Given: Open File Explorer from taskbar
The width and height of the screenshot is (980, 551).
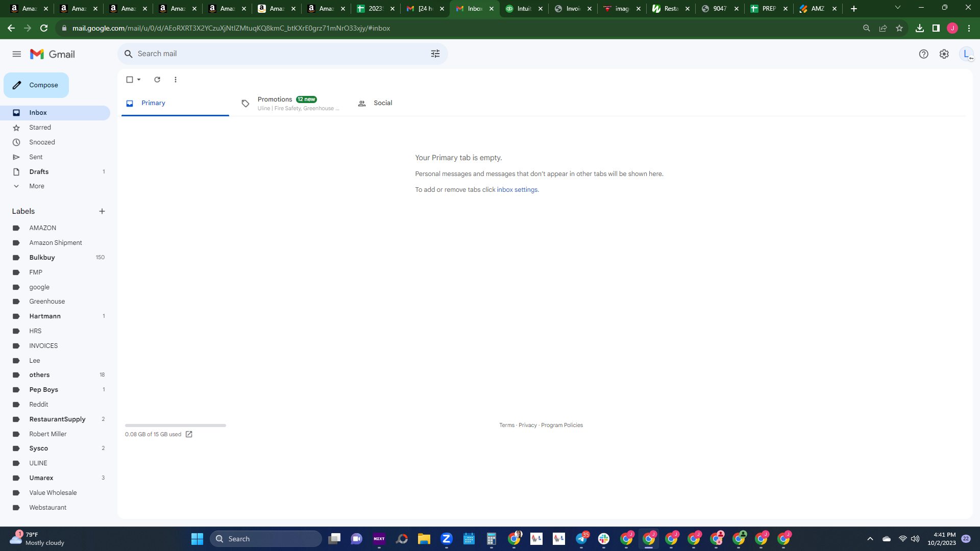Looking at the screenshot, I should pyautogui.click(x=424, y=539).
